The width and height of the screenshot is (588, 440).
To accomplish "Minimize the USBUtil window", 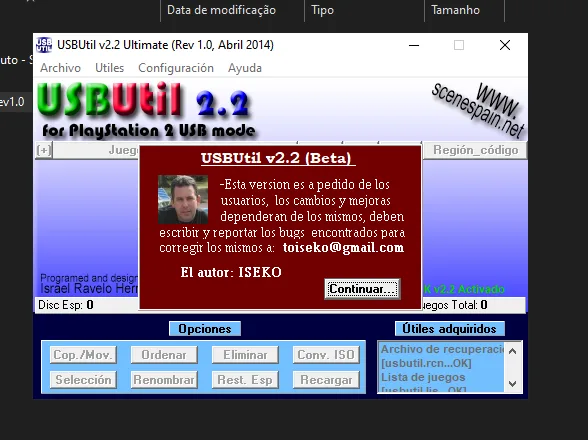I will coord(414,45).
